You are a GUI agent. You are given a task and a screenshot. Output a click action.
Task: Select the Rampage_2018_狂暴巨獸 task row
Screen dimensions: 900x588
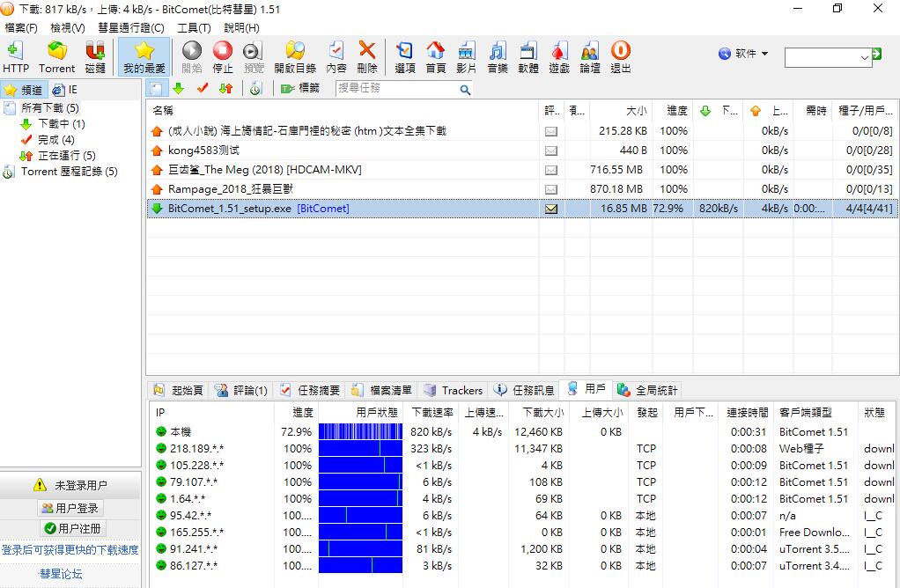522,189
